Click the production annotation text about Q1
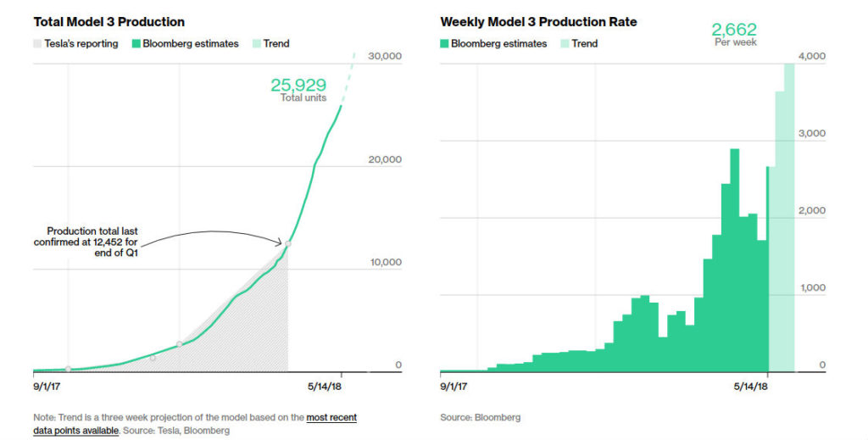Viewport: 868px width, 440px height. pos(86,242)
